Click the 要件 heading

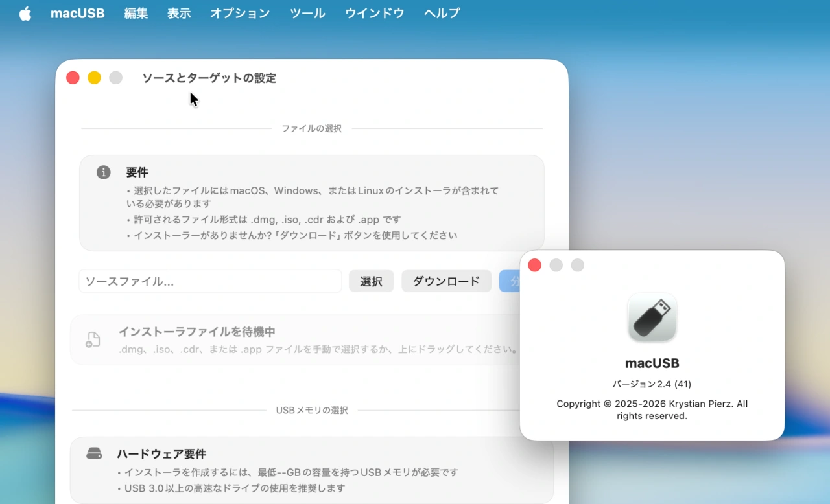point(137,172)
